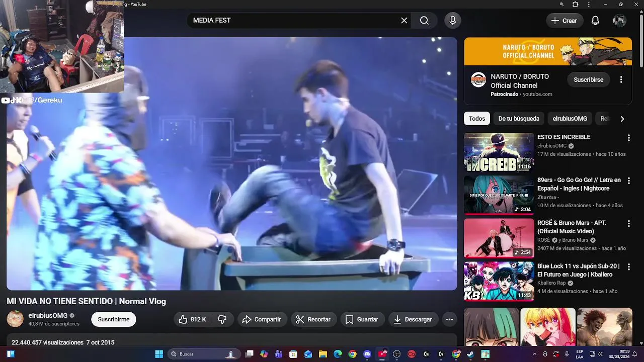Click the Crear button
Screen dimensions: 644x362
(565, 21)
